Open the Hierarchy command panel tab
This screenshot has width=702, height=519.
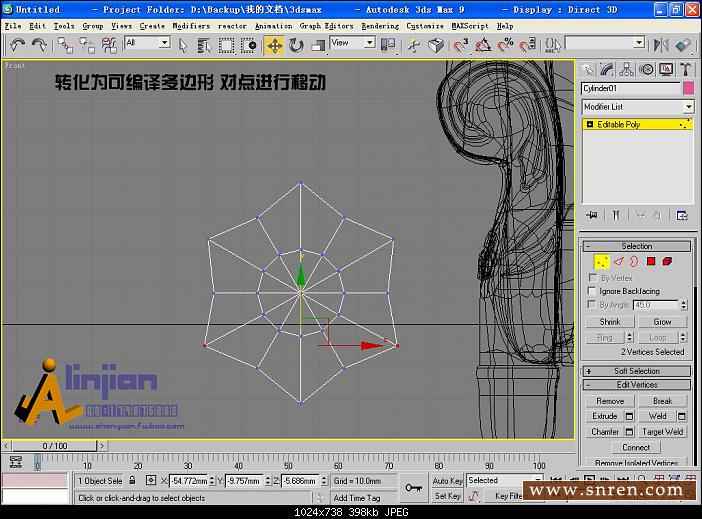pyautogui.click(x=627, y=69)
